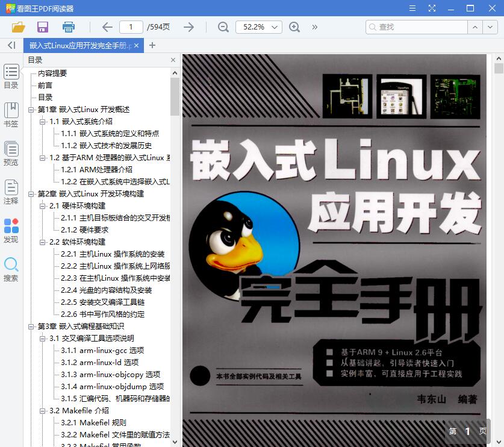Go to 1.1.2 嵌入式技术的发展历史
The height and width of the screenshot is (447, 504).
click(107, 146)
